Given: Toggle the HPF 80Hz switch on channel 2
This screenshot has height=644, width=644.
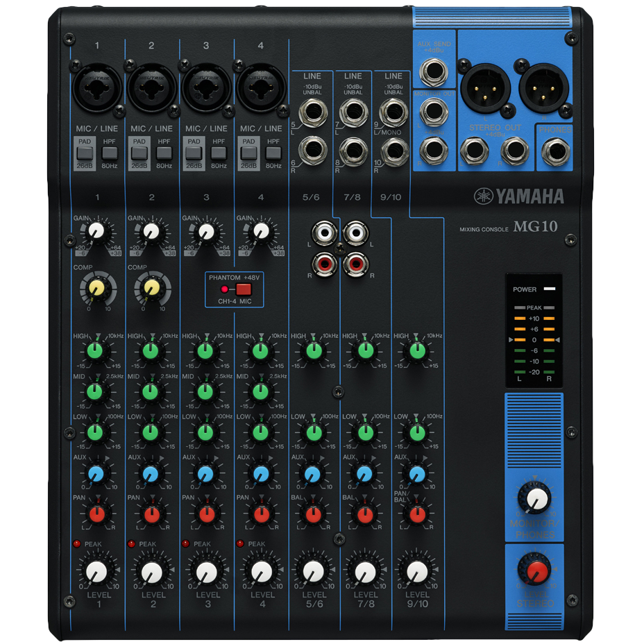Looking at the screenshot, I should (164, 153).
